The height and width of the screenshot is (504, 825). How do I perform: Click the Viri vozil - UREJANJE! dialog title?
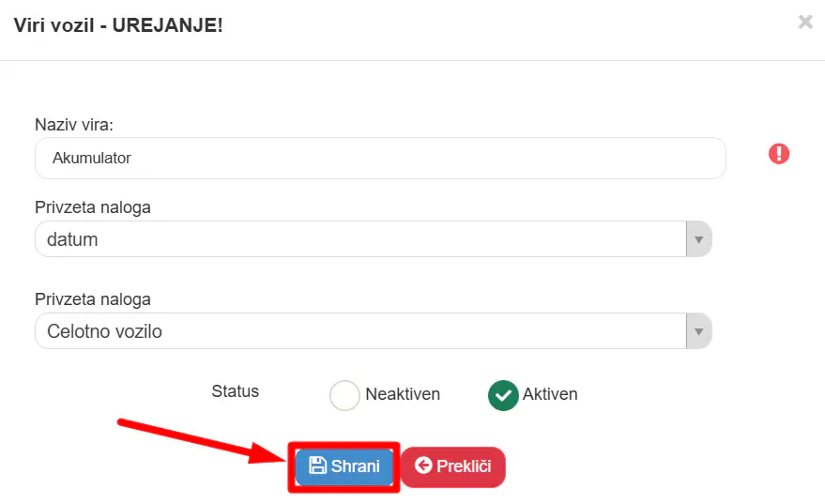pos(118,25)
